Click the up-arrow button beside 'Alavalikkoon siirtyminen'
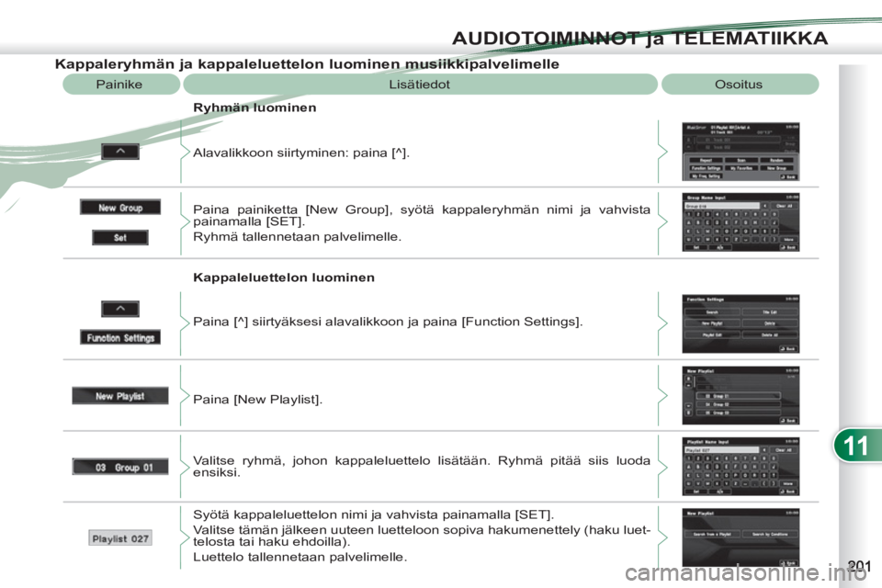 [x=120, y=152]
